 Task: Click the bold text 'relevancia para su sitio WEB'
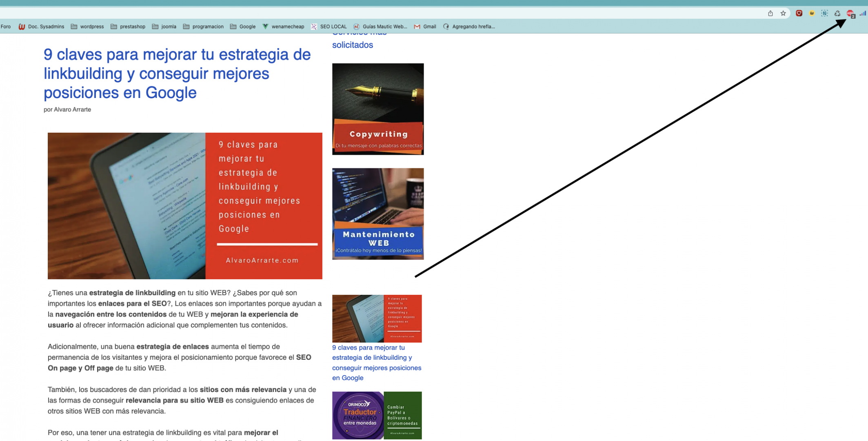[x=175, y=400]
